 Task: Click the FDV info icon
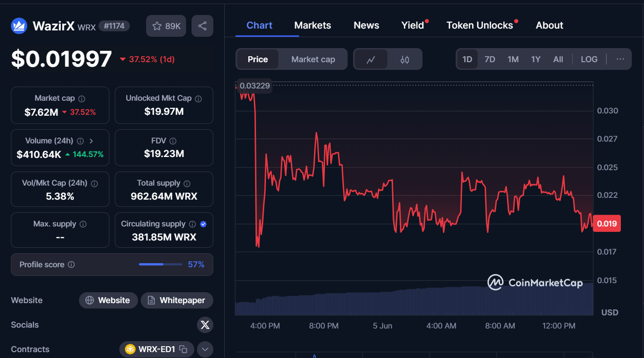pyautogui.click(x=173, y=141)
